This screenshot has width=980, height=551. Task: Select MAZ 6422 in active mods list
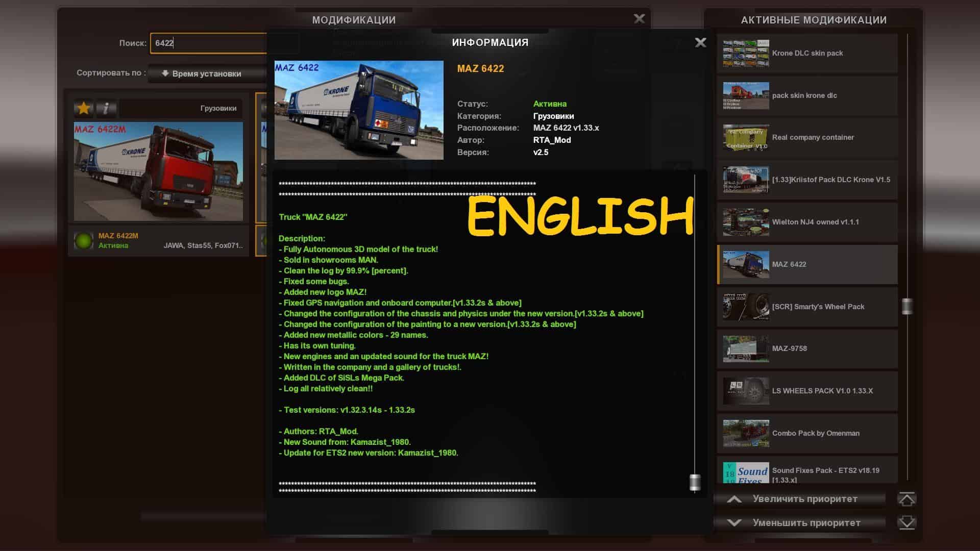tap(807, 264)
